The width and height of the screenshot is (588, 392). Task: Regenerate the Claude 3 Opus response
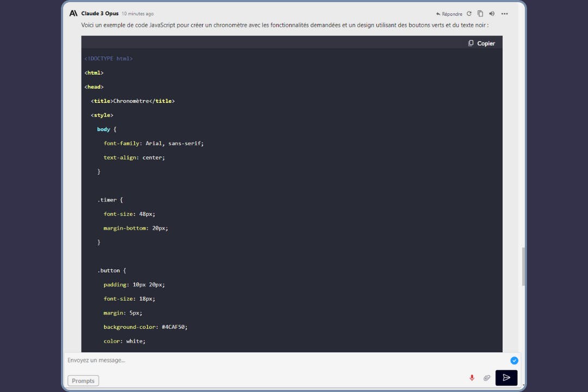(x=469, y=14)
